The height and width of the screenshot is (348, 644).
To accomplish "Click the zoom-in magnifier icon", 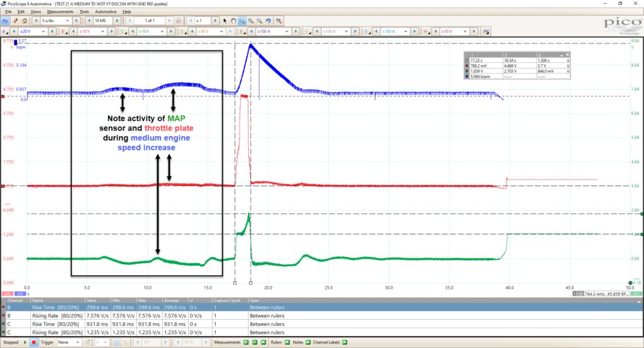I will tap(250, 21).
